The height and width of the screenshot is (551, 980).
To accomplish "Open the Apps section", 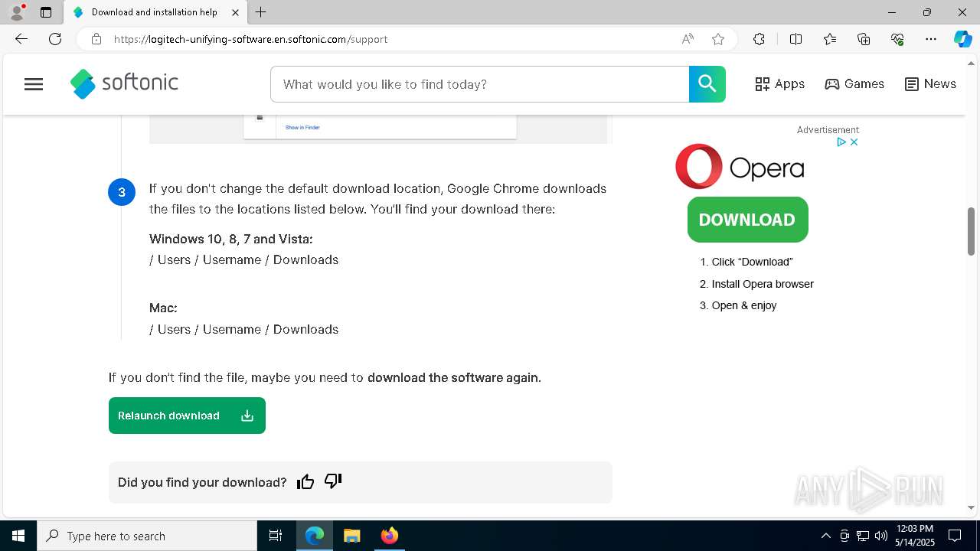I will click(x=779, y=84).
